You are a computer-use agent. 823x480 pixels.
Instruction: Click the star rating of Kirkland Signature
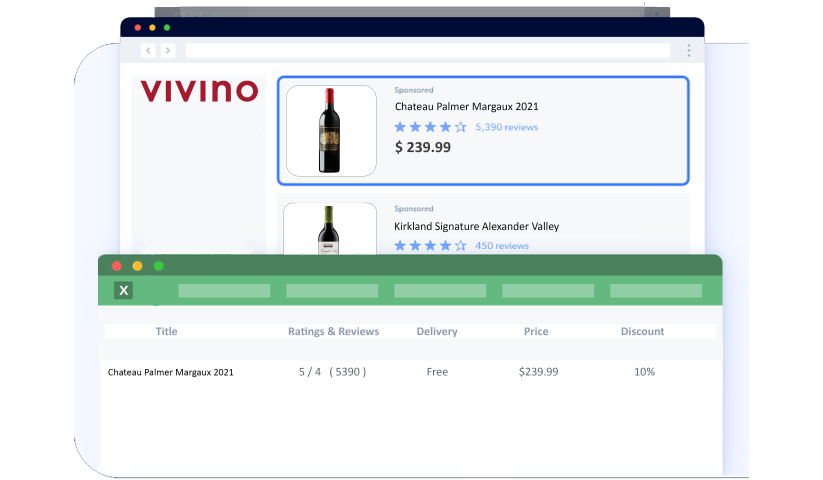430,246
